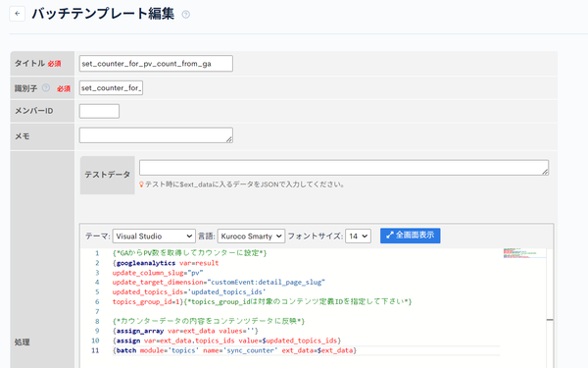Go back using the arrow button
The width and height of the screenshot is (588, 368).
tap(18, 14)
